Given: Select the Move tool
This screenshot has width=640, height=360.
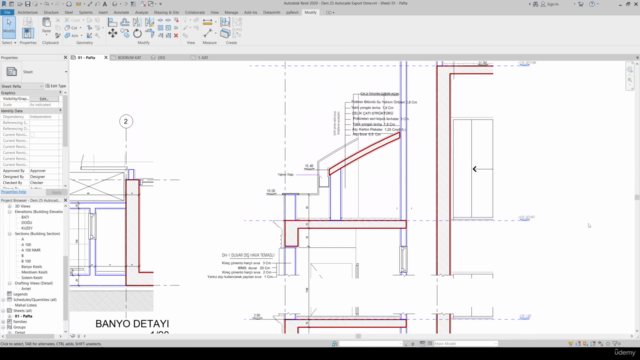Looking at the screenshot, I should click(112, 33).
